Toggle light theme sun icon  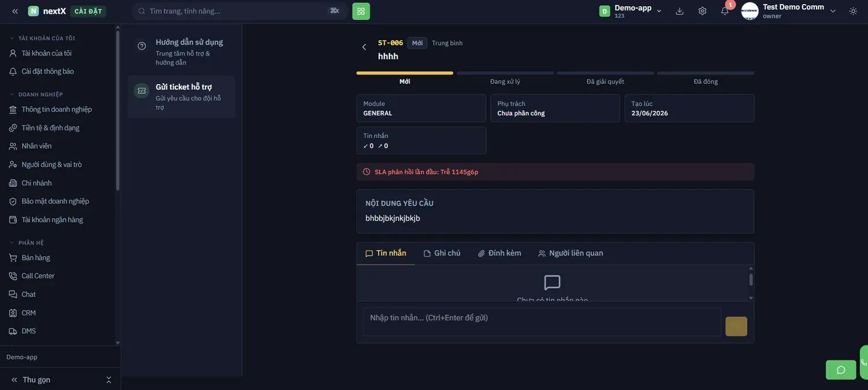(853, 11)
